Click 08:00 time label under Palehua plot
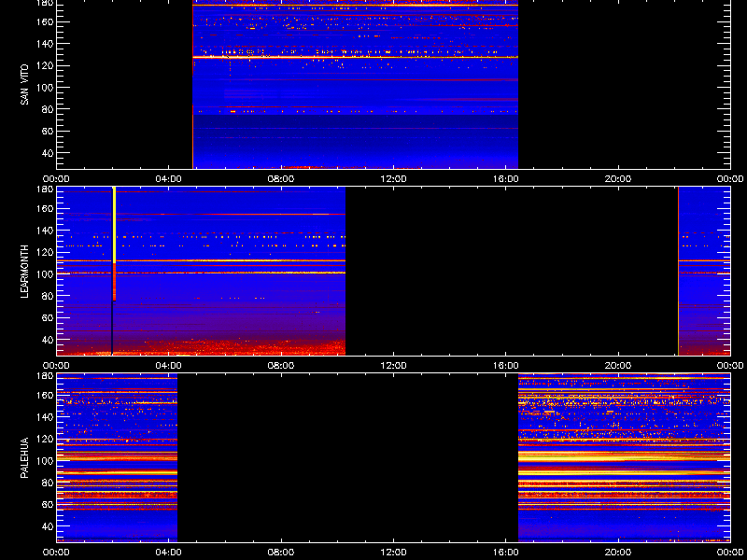 [x=281, y=553]
